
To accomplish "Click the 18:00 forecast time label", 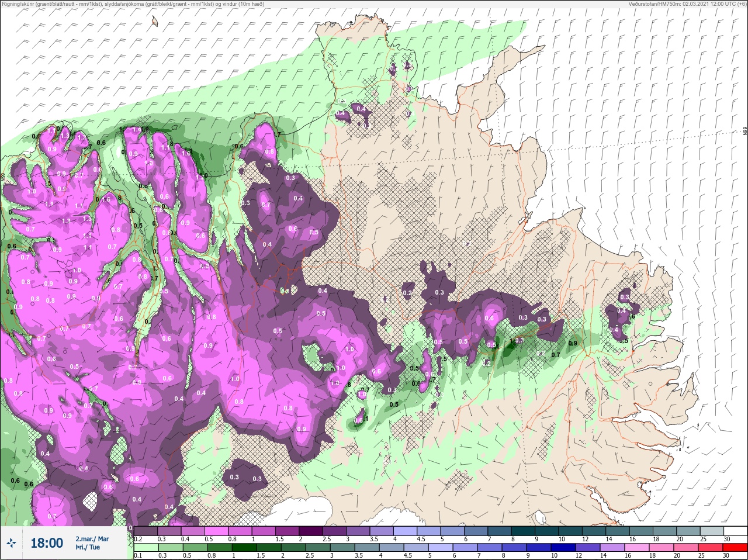I will click(x=47, y=543).
